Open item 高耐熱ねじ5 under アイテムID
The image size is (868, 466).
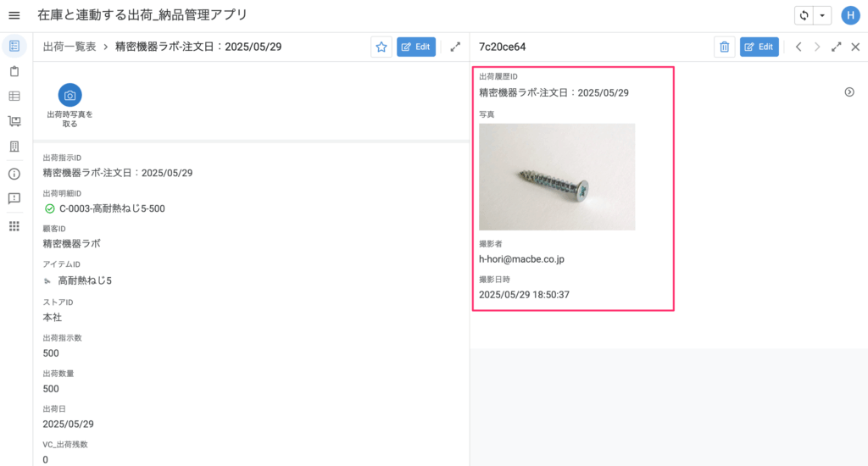pos(85,280)
